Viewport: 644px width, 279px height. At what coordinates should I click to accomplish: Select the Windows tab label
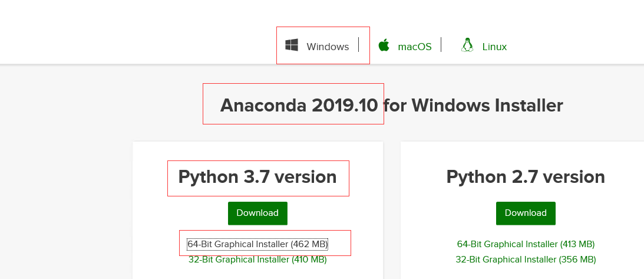point(328,47)
